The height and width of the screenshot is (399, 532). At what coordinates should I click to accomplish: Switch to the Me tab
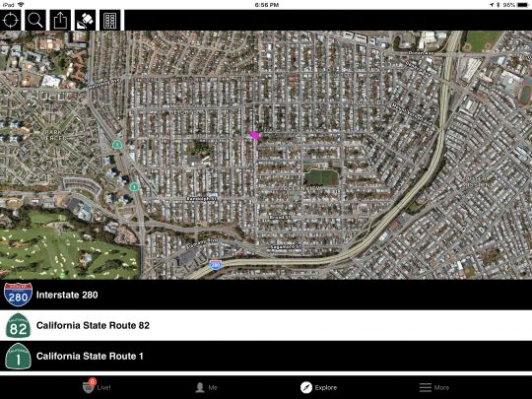pyautogui.click(x=206, y=387)
